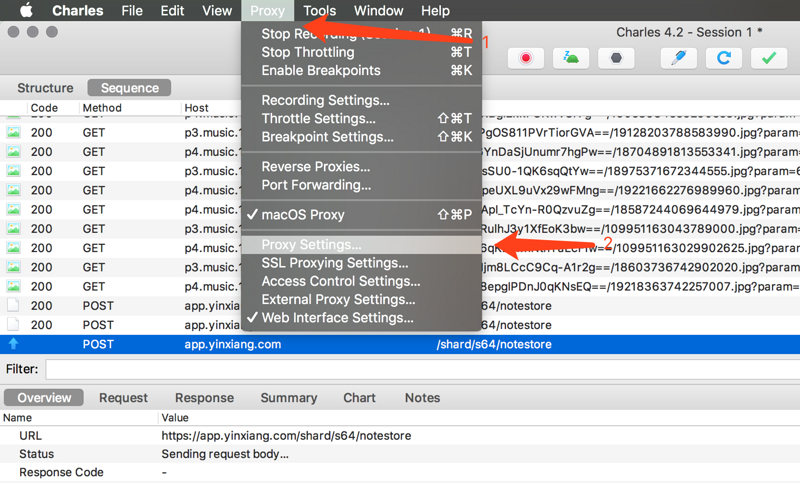This screenshot has height=483, width=800.
Task: Select the Response tab
Action: pos(204,398)
